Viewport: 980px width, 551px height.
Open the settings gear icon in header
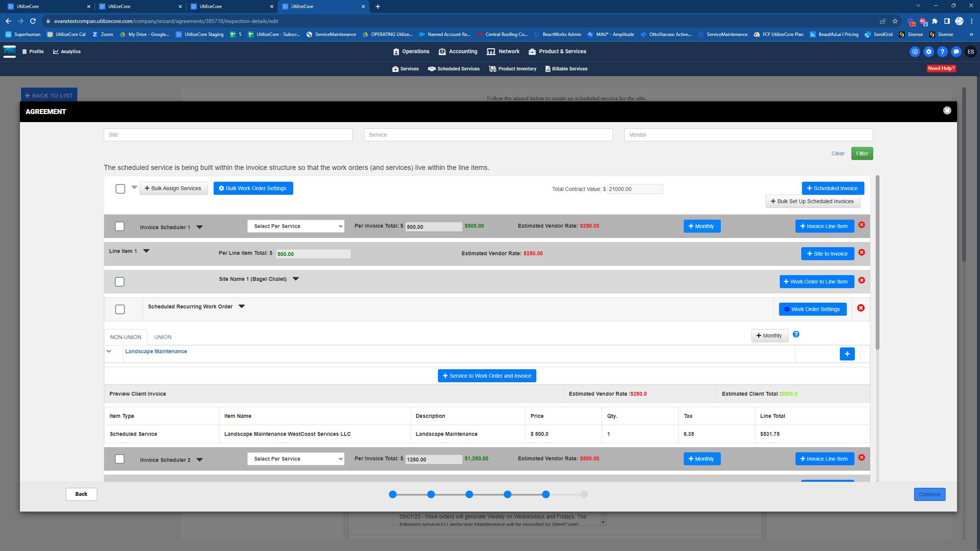(928, 52)
